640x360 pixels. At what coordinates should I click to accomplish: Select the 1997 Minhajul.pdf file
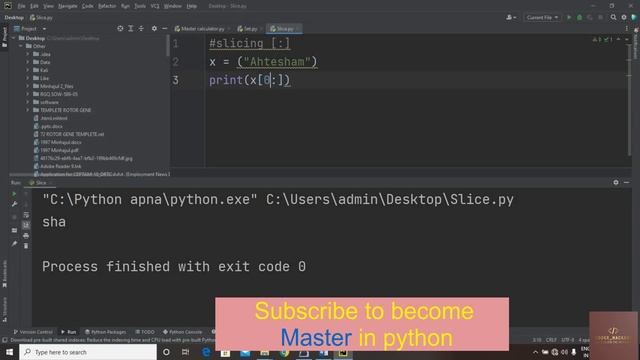56,150
